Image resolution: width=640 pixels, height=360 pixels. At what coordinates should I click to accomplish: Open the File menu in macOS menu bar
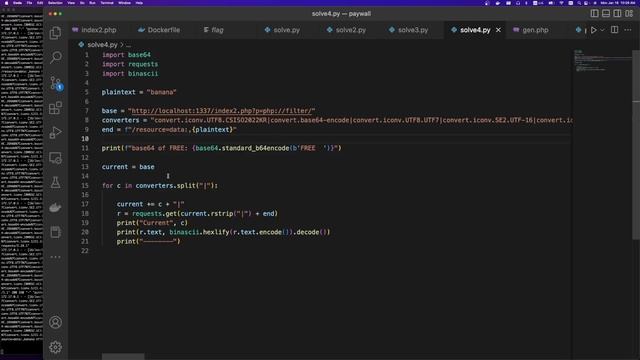coord(29,3)
